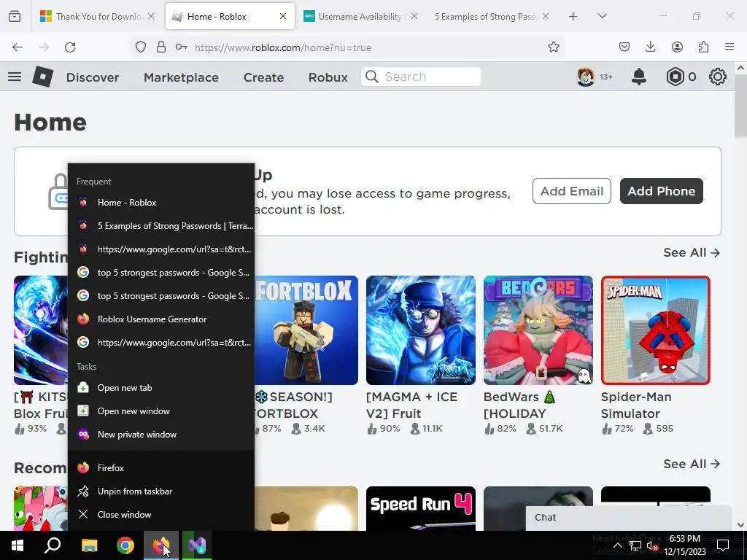Open the Robux page

click(328, 77)
